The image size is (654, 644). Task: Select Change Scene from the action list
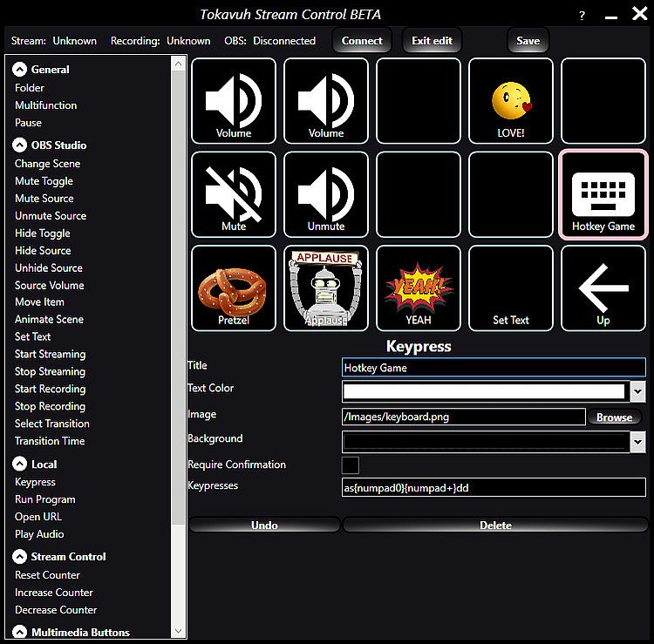(47, 164)
